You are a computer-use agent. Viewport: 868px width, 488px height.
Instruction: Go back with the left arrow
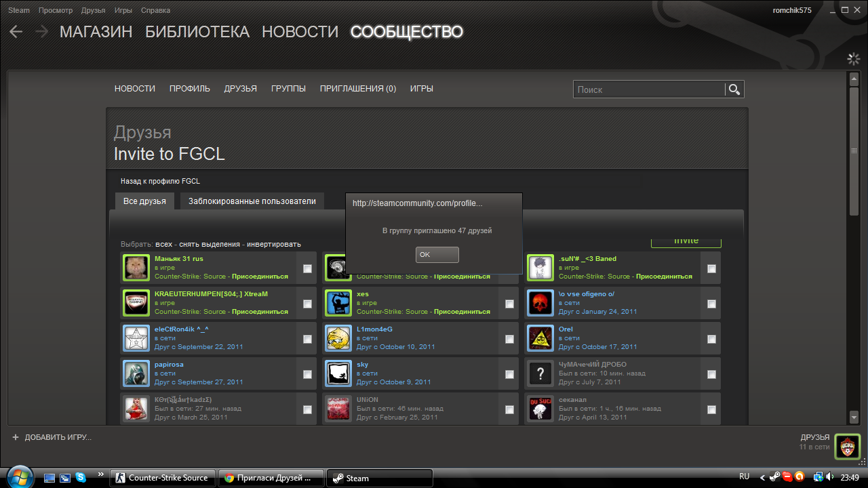pyautogui.click(x=16, y=32)
